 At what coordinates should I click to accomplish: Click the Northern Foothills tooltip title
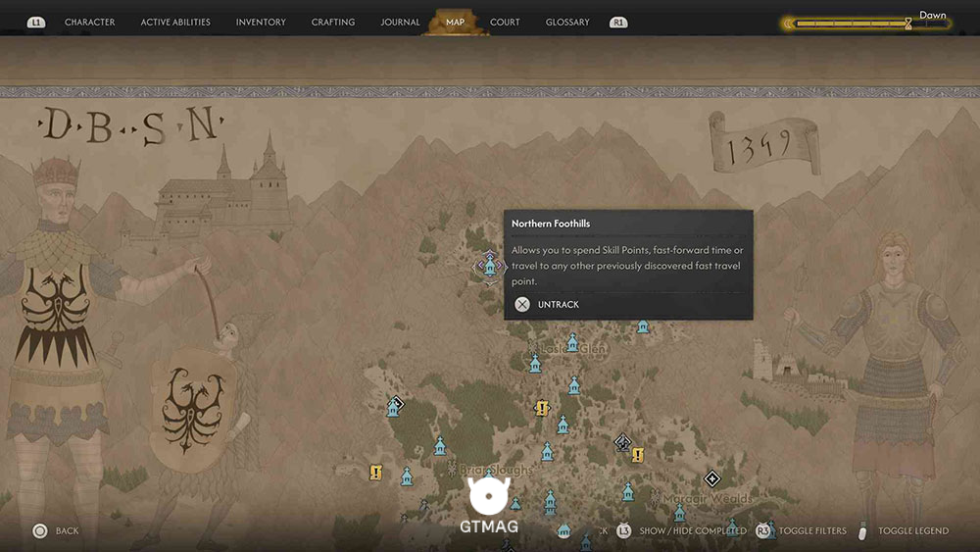(x=551, y=224)
